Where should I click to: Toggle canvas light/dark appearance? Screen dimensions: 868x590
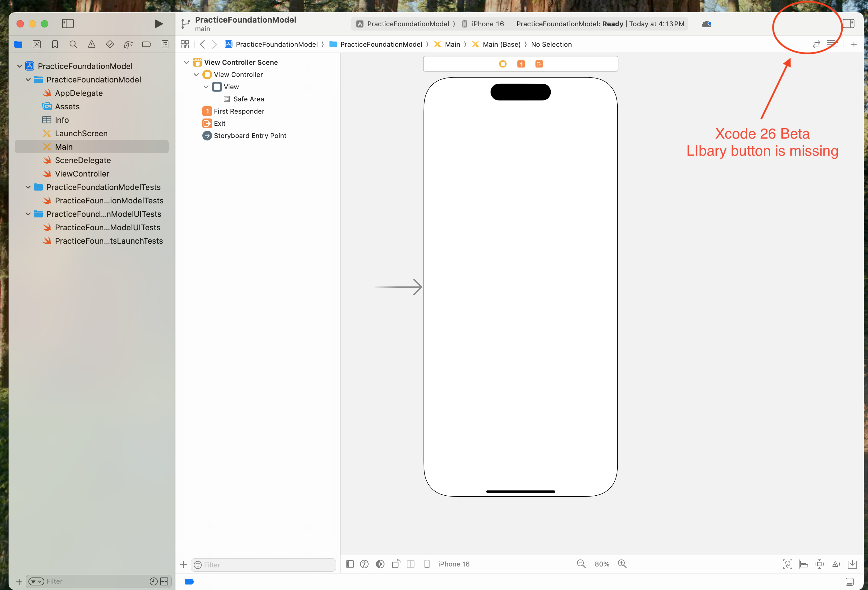380,564
